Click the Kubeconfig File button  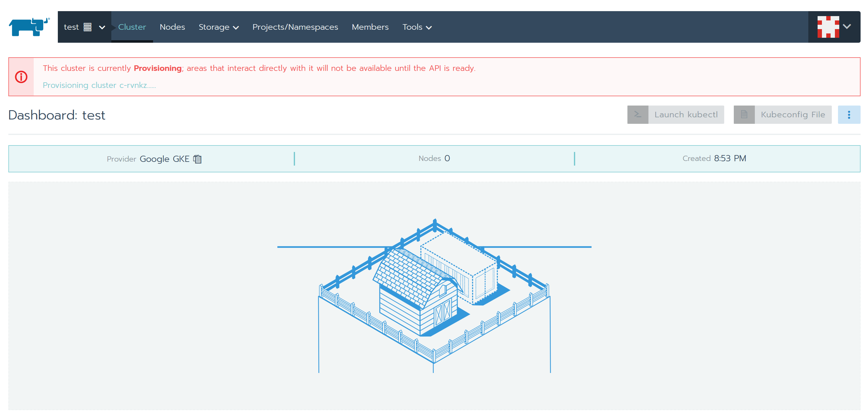pos(793,115)
